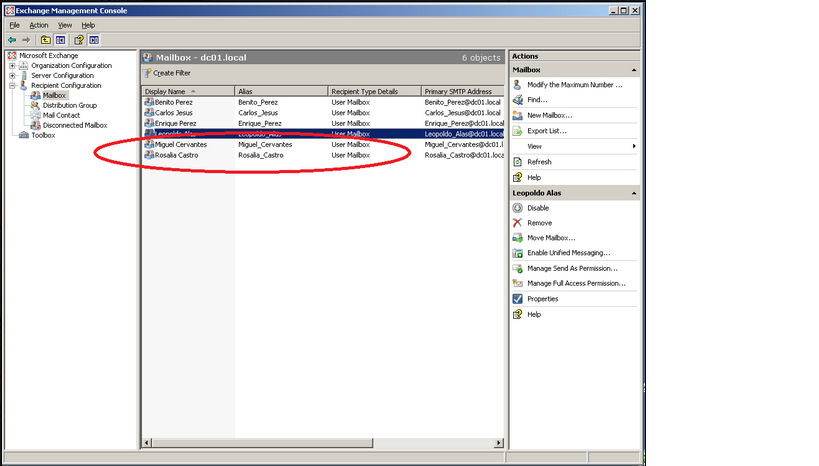
Task: Click the Disable mailbox icon
Action: [x=518, y=208]
